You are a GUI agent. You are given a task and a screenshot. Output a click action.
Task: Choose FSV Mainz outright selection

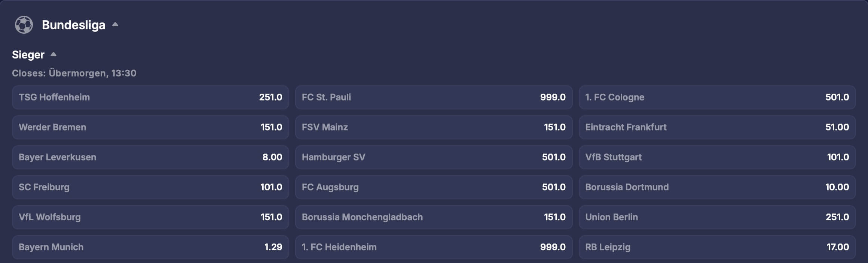coord(434,127)
